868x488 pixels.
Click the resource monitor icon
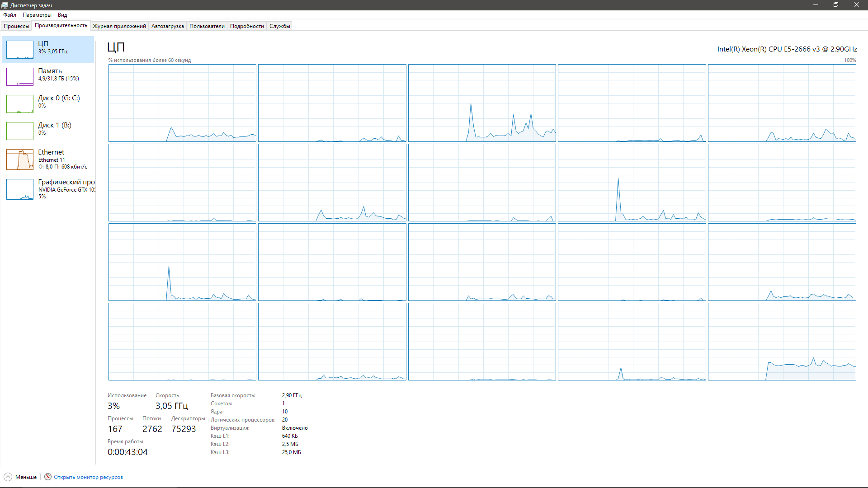[48, 477]
